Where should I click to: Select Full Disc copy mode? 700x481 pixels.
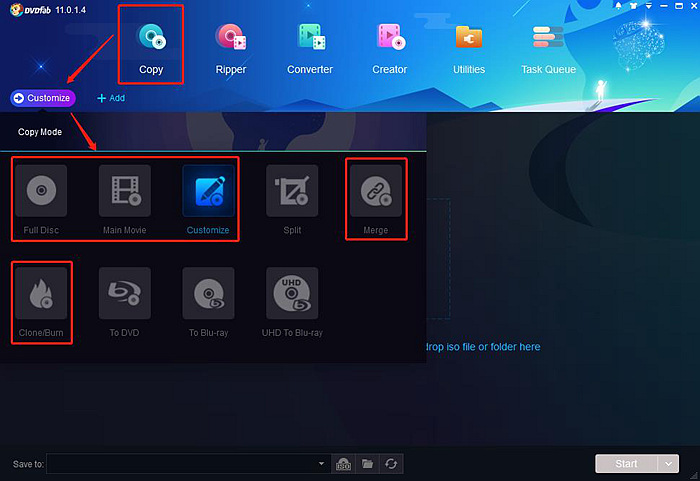tap(41, 200)
